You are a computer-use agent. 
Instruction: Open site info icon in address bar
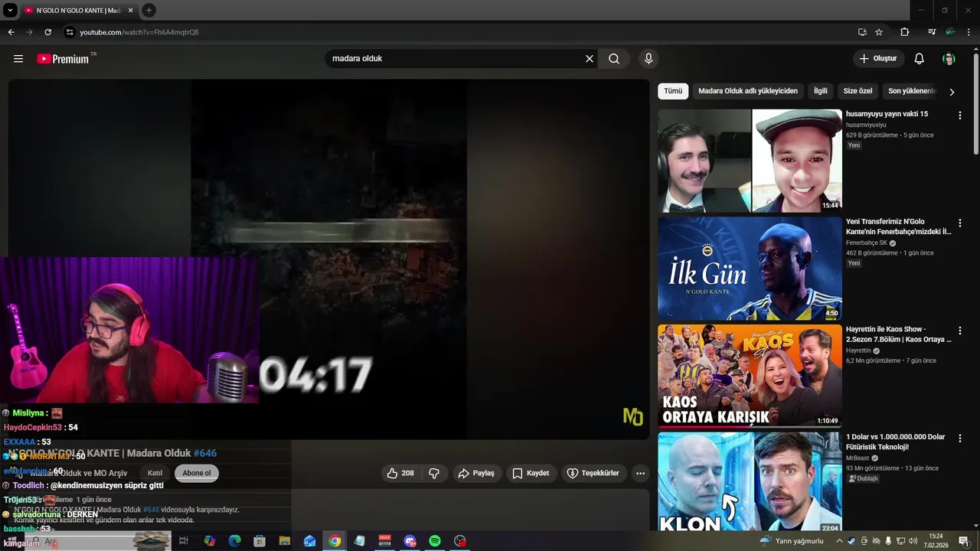click(70, 32)
